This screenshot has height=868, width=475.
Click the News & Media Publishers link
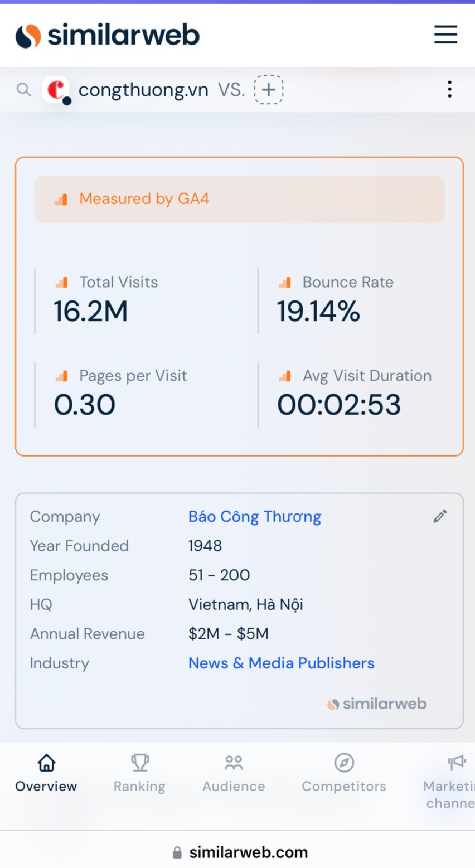coord(281,663)
